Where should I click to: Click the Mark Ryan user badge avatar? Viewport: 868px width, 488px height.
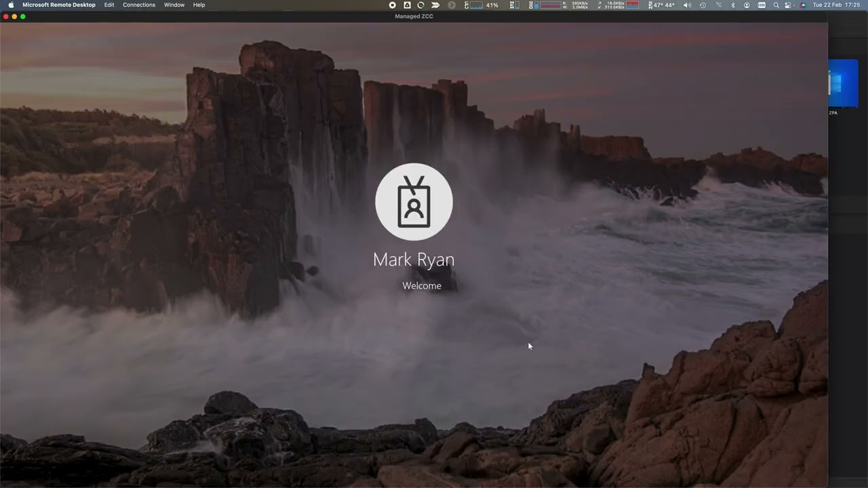(414, 202)
